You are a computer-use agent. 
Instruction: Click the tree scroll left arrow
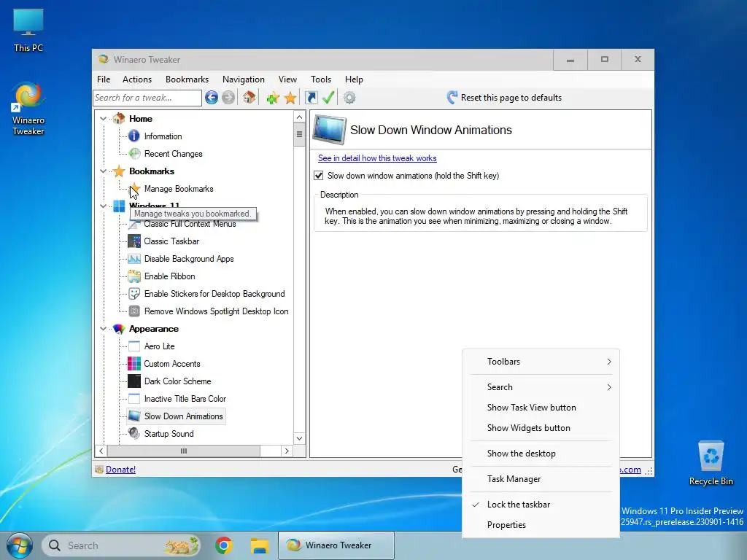pos(101,451)
